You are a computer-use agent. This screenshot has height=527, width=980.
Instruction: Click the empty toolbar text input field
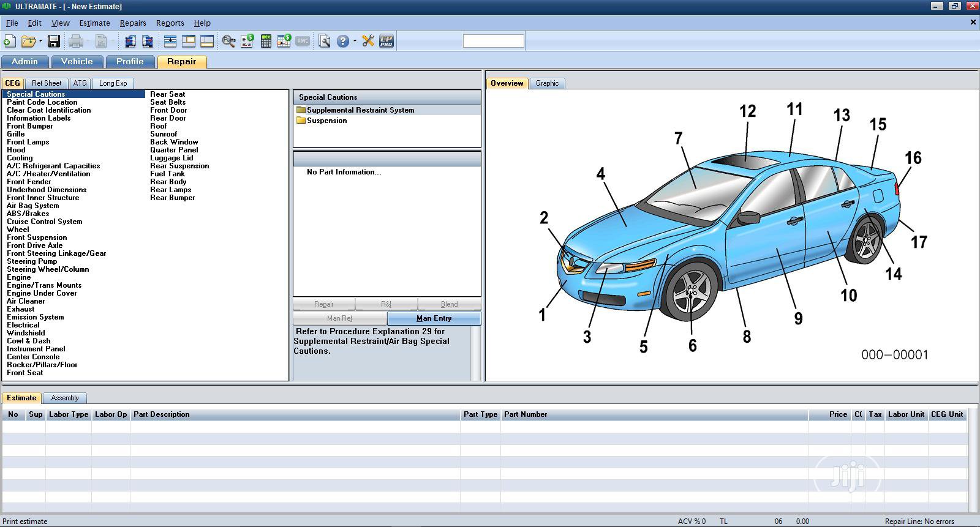click(493, 42)
